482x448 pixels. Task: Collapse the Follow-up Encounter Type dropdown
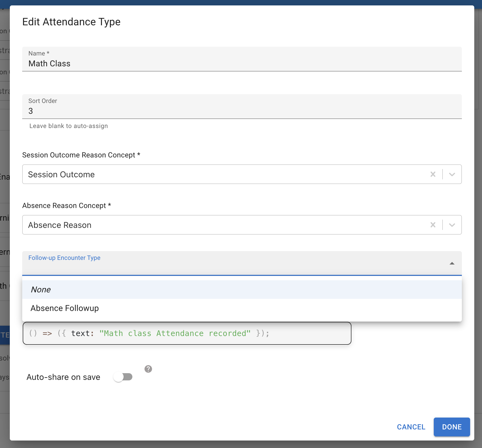(x=452, y=263)
